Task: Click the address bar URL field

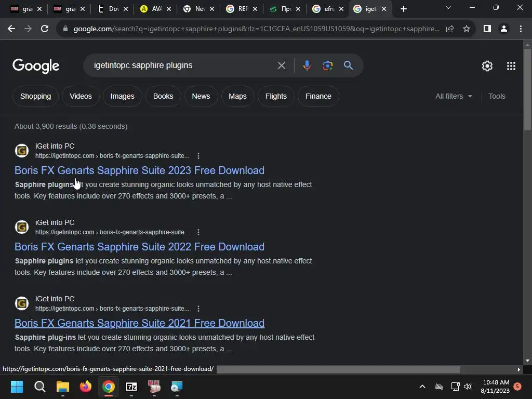Action: point(257,29)
